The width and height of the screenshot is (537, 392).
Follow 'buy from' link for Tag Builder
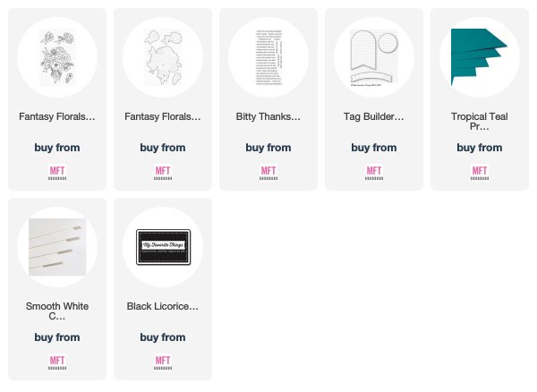click(374, 148)
